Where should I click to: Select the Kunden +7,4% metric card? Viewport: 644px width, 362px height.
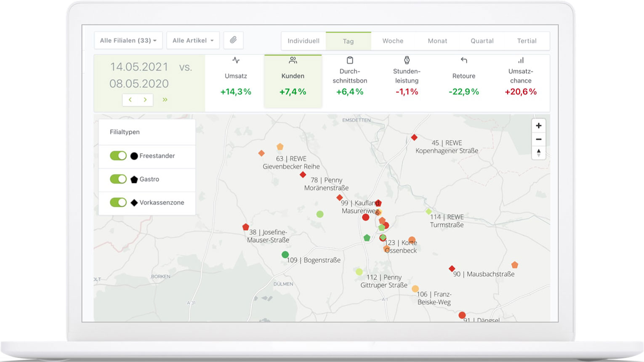pos(293,82)
